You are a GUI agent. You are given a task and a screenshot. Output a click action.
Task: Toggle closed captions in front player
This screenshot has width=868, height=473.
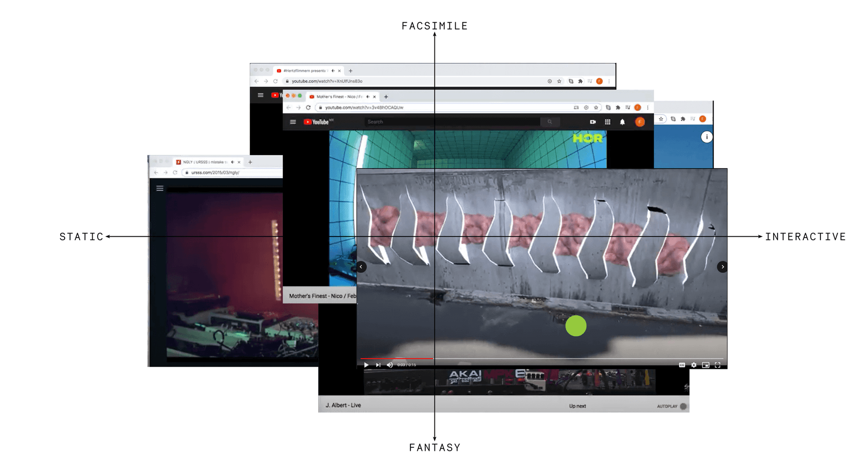[x=682, y=365]
